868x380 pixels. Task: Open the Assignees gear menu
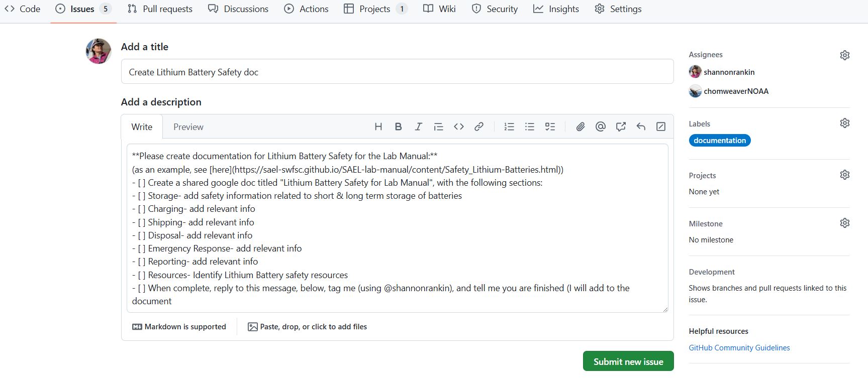pos(844,55)
